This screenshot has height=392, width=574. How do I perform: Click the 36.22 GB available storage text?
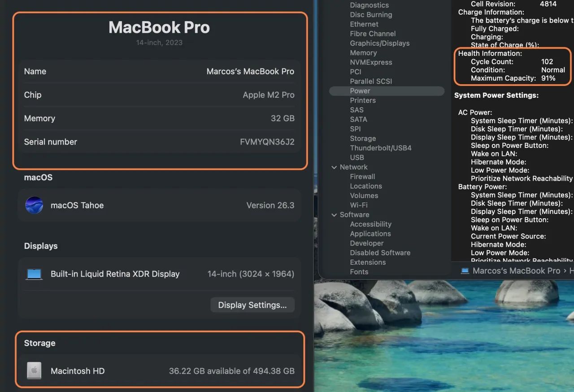[x=232, y=371]
